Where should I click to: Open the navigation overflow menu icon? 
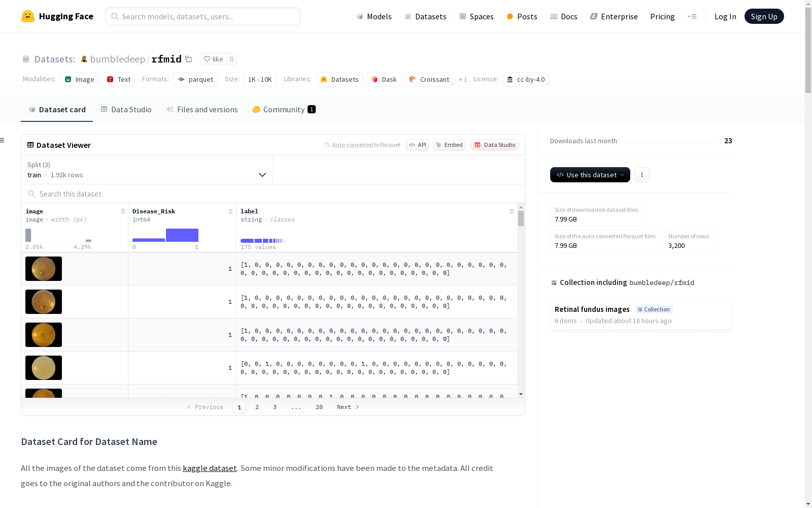pyautogui.click(x=692, y=16)
